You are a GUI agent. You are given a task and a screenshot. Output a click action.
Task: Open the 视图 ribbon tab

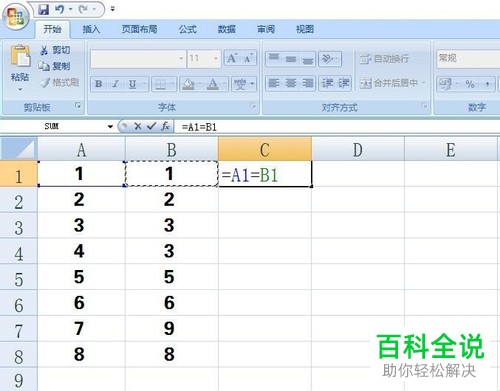coord(305,29)
